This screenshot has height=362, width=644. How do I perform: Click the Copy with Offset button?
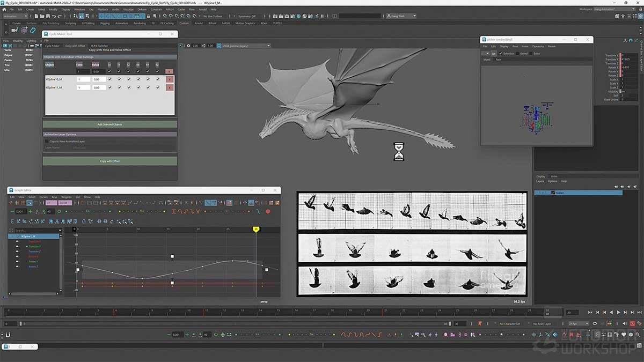[x=109, y=161]
